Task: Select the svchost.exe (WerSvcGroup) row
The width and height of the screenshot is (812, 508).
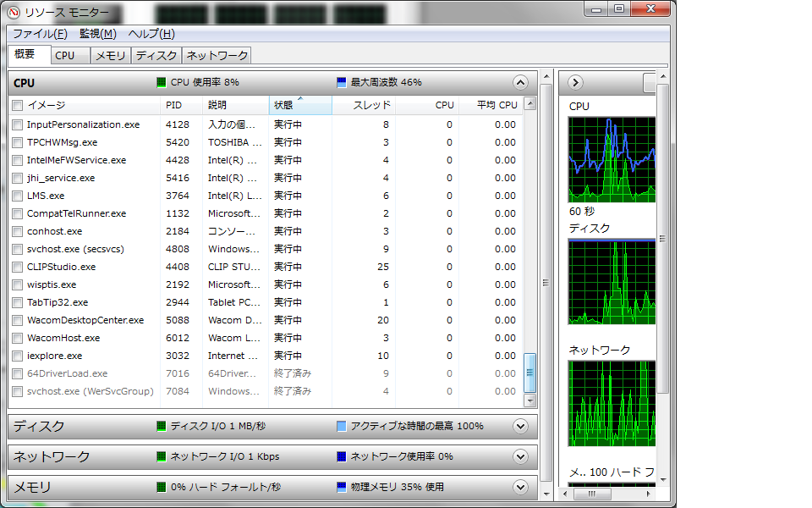Action: pos(266,391)
